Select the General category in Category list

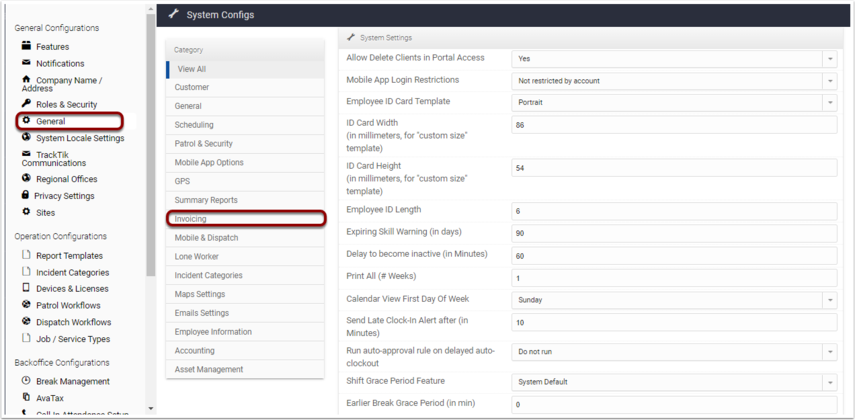click(245, 106)
